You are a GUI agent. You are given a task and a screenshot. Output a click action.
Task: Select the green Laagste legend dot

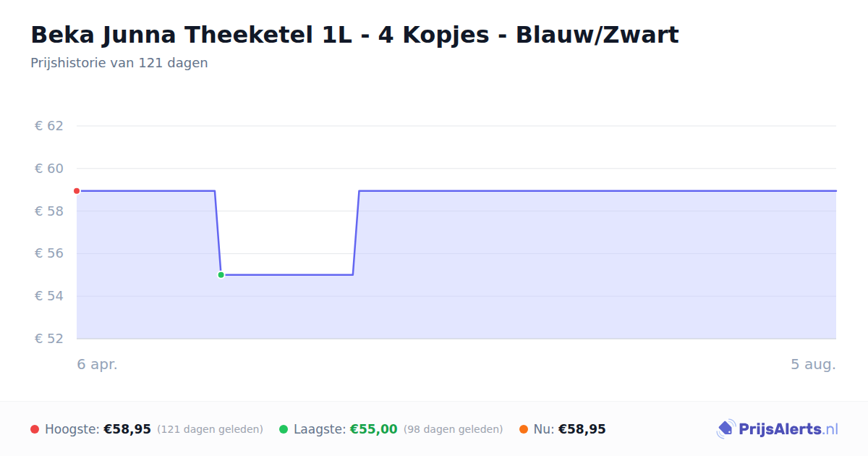click(284, 429)
